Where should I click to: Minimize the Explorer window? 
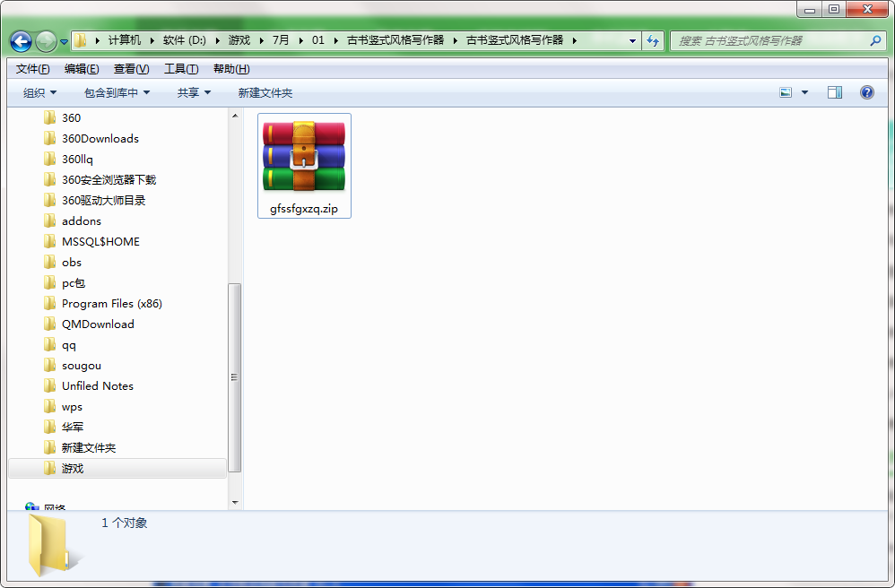tap(810, 10)
